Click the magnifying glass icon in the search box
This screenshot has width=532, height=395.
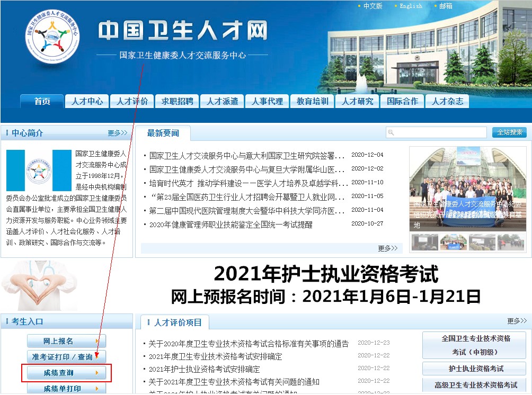(391, 132)
